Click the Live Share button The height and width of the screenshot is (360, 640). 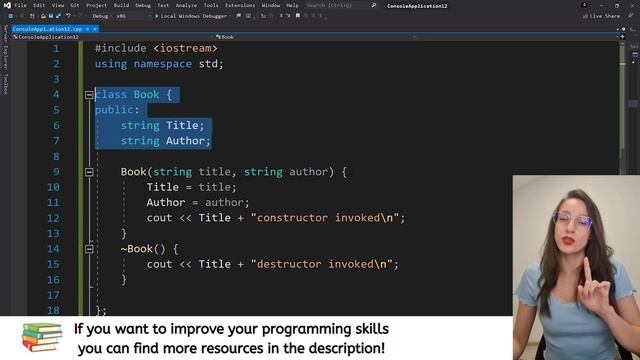click(x=601, y=16)
